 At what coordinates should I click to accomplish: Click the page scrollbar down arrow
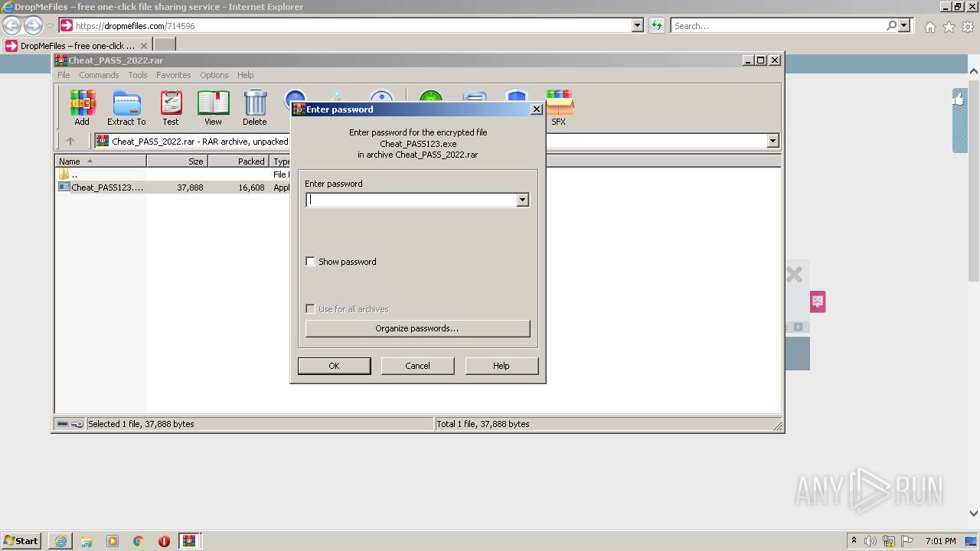click(974, 514)
